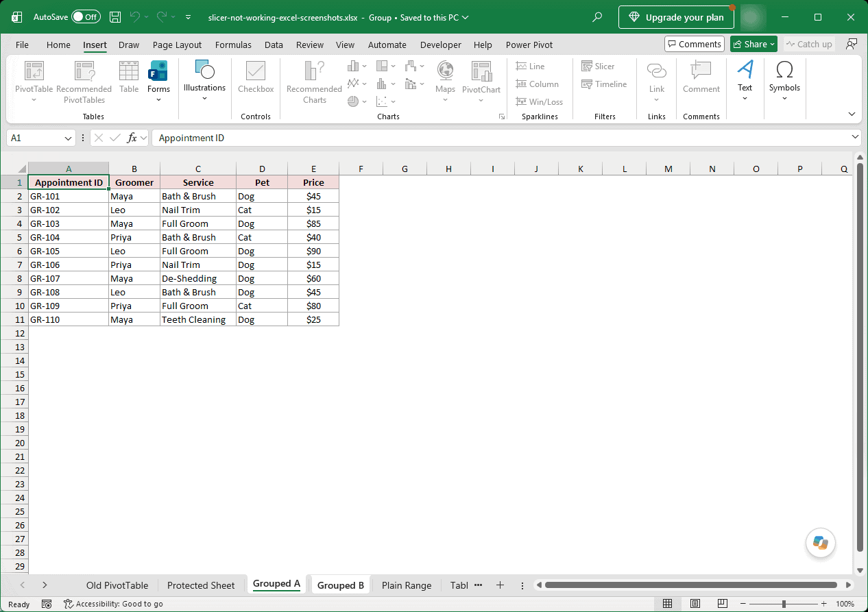The width and height of the screenshot is (868, 612).
Task: Click the vertical scrollbar
Action: (860, 357)
